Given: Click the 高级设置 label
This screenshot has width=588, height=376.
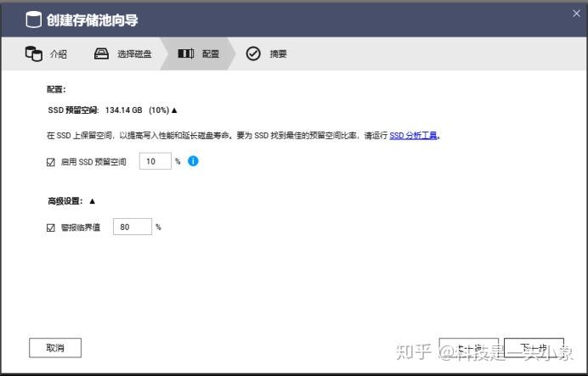Looking at the screenshot, I should pos(65,201).
